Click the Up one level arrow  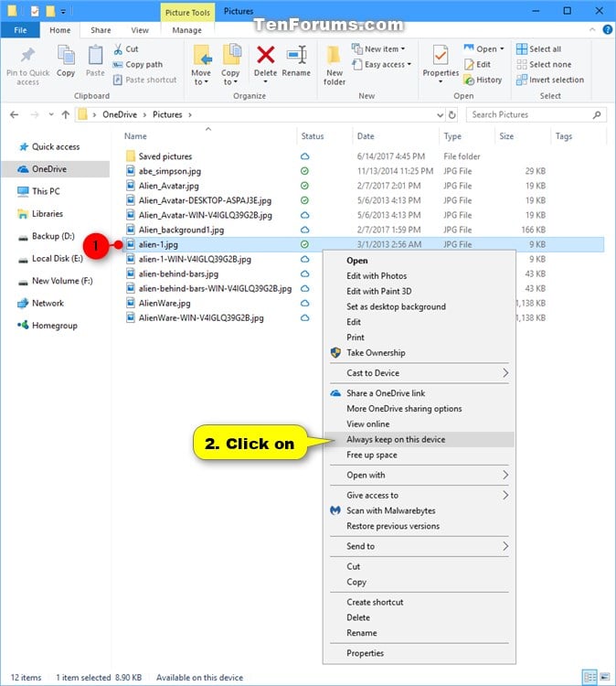click(x=66, y=114)
